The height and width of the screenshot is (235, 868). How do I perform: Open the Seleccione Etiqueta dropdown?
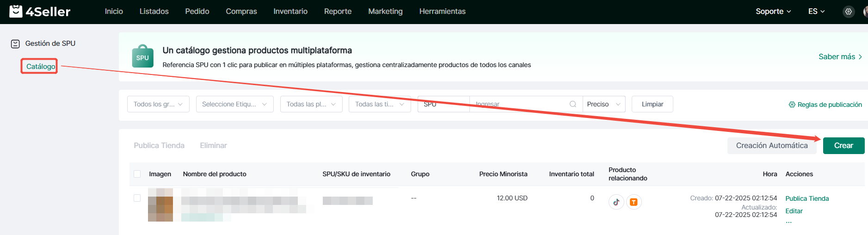[x=234, y=104]
